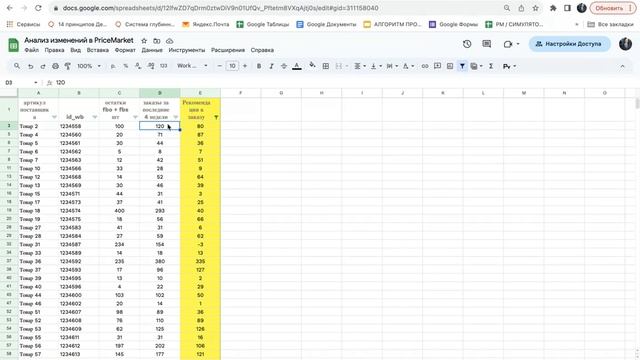Open the Google Документы bookmark
The width and height of the screenshot is (640, 360).
pyautogui.click(x=326, y=24)
